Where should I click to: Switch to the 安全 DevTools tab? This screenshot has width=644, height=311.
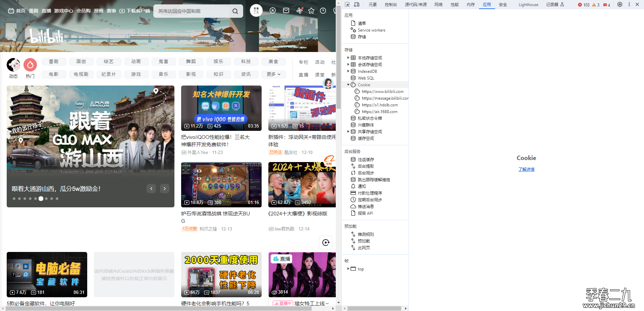(x=503, y=5)
